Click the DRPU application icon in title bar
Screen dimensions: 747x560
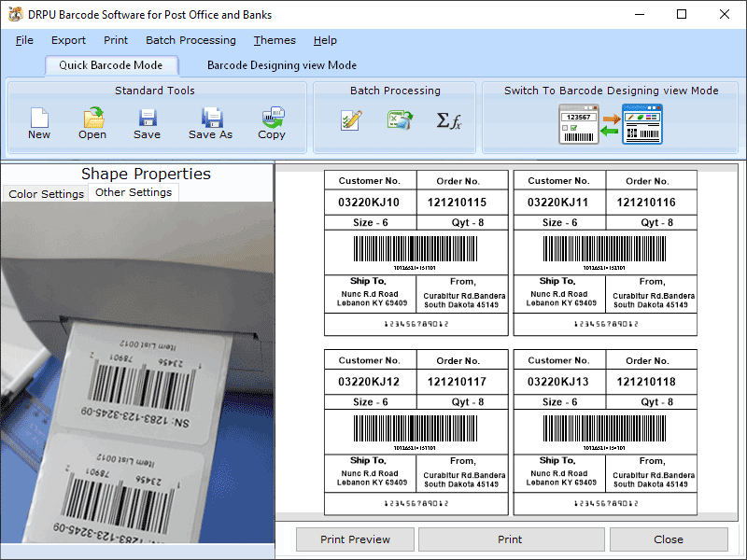(x=13, y=14)
